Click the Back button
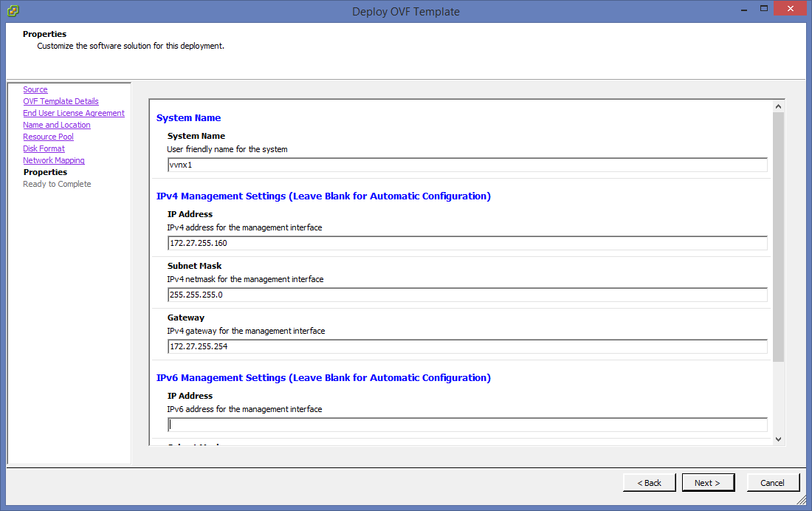 point(650,483)
